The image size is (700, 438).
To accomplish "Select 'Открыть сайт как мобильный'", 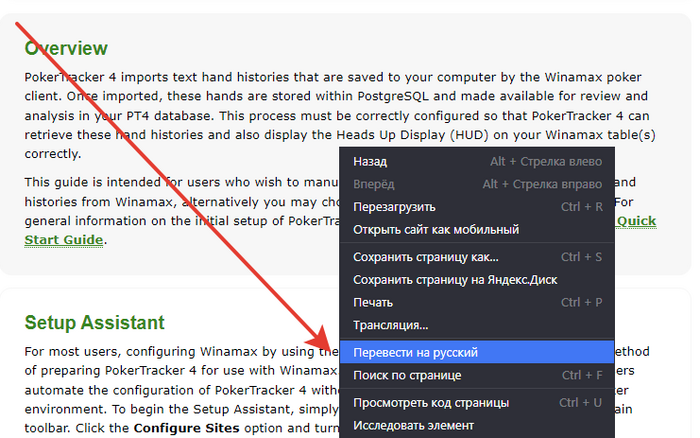I will point(477,229).
